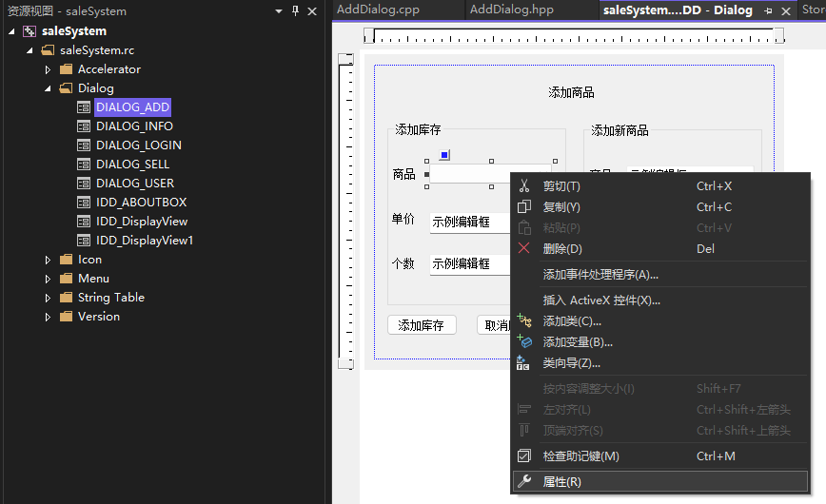Click the red X icon beside 删除(D)
This screenshot has width=826, height=504.
coord(524,248)
